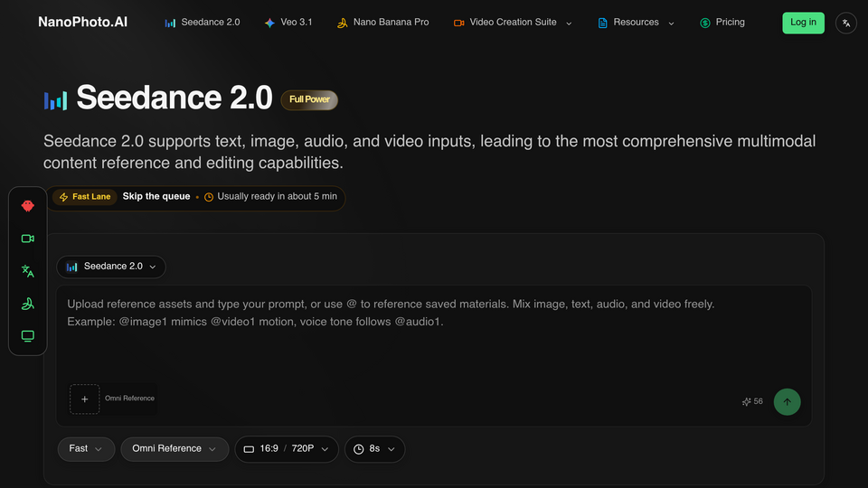This screenshot has width=868, height=488.
Task: Open language translate icon in header
Action: point(846,23)
